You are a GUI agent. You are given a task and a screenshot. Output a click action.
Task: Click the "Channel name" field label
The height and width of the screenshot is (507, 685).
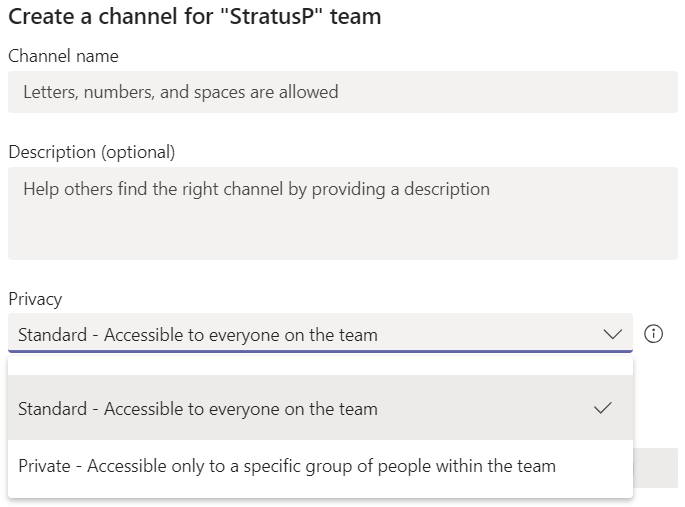(63, 56)
